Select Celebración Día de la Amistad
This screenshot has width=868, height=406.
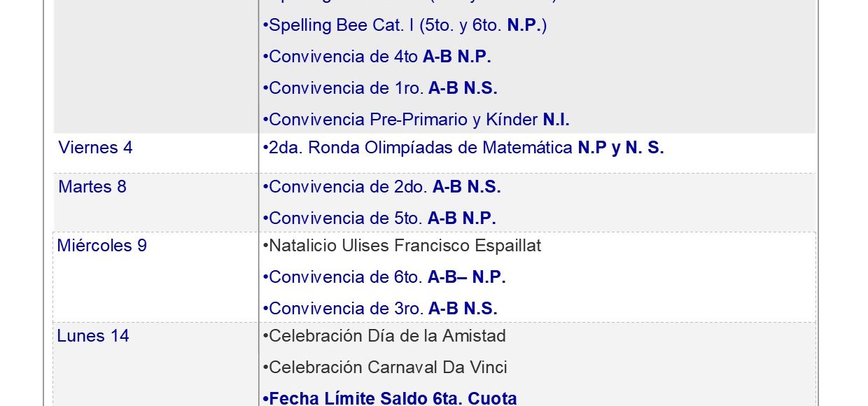click(x=384, y=336)
